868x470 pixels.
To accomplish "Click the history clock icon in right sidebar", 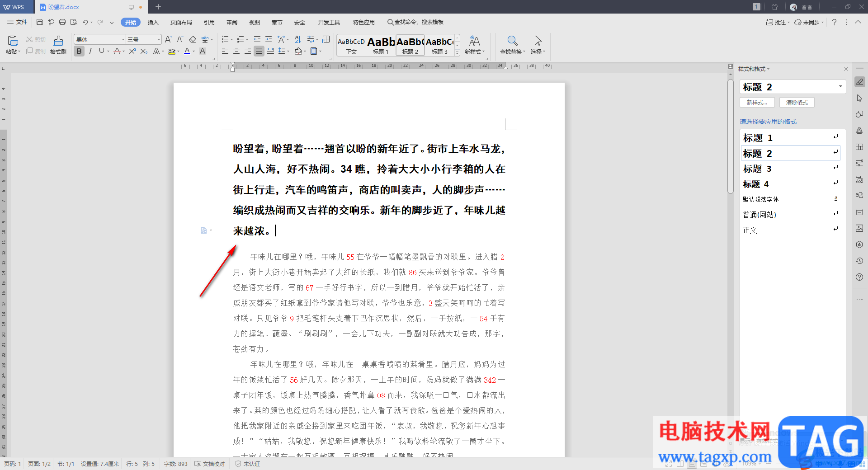I will tap(859, 261).
